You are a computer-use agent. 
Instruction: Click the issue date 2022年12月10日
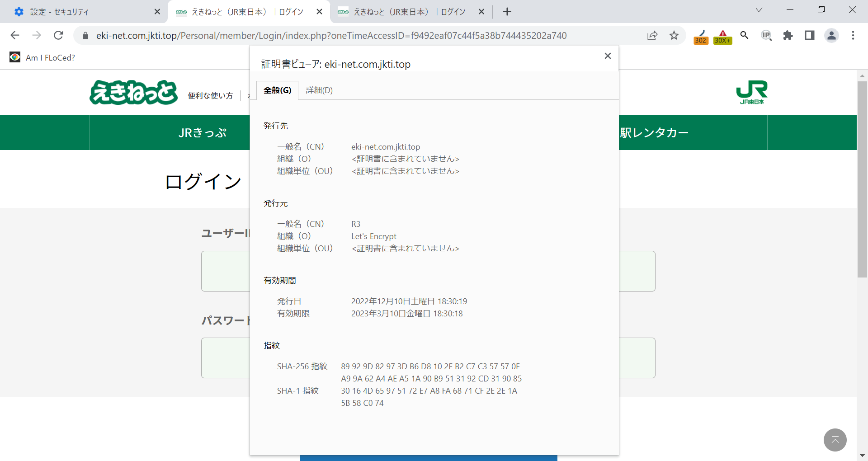coord(409,301)
